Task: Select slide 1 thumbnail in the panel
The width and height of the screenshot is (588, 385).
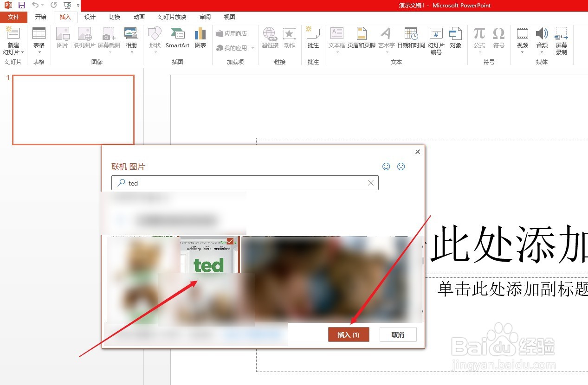Action: pos(73,110)
